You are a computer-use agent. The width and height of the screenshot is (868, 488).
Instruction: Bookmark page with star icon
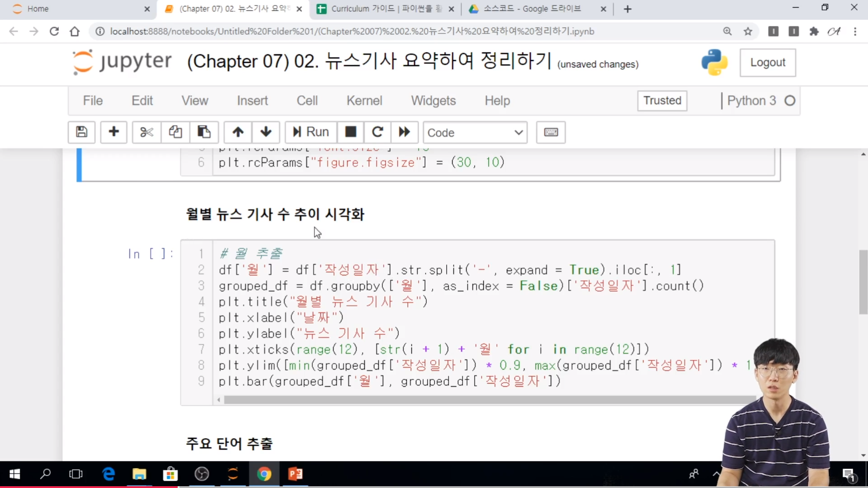748,31
